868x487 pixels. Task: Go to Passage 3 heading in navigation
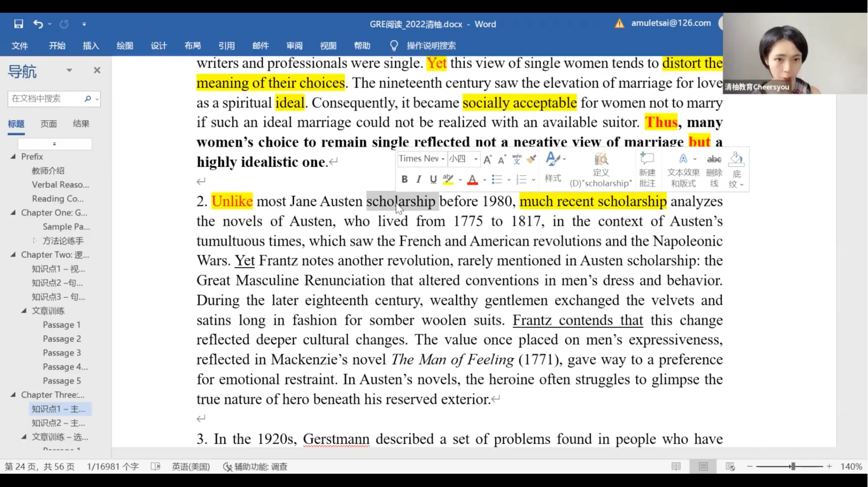pyautogui.click(x=62, y=352)
